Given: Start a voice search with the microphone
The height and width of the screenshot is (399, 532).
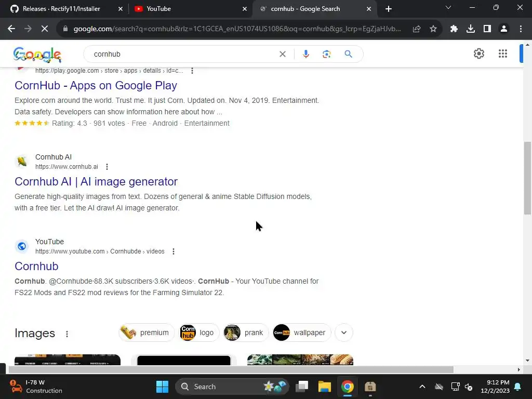Looking at the screenshot, I should point(305,54).
